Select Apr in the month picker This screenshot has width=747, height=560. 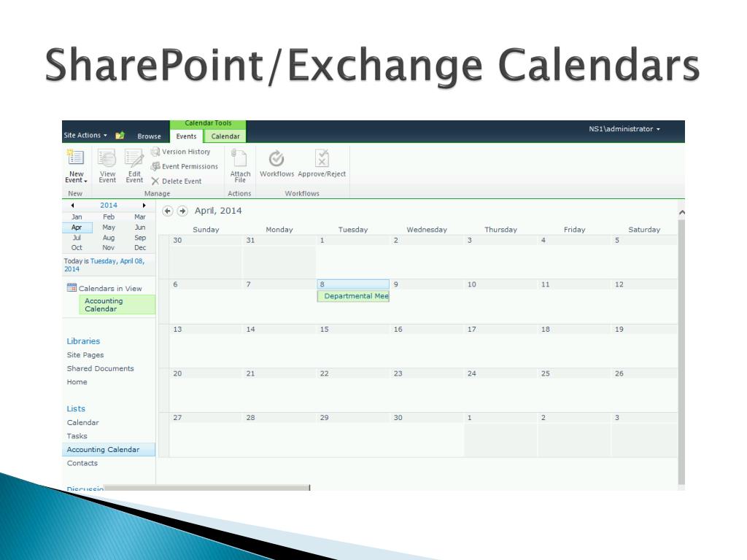click(x=77, y=227)
